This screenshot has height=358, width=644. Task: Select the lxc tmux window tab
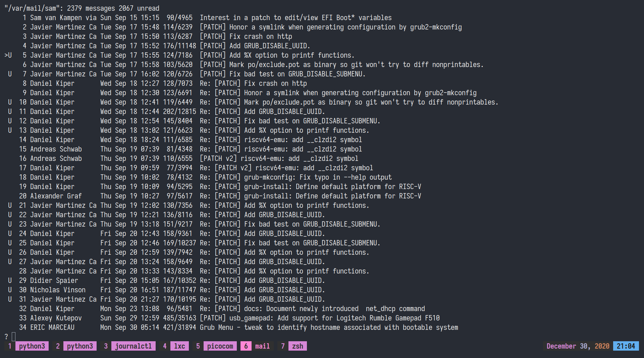179,346
